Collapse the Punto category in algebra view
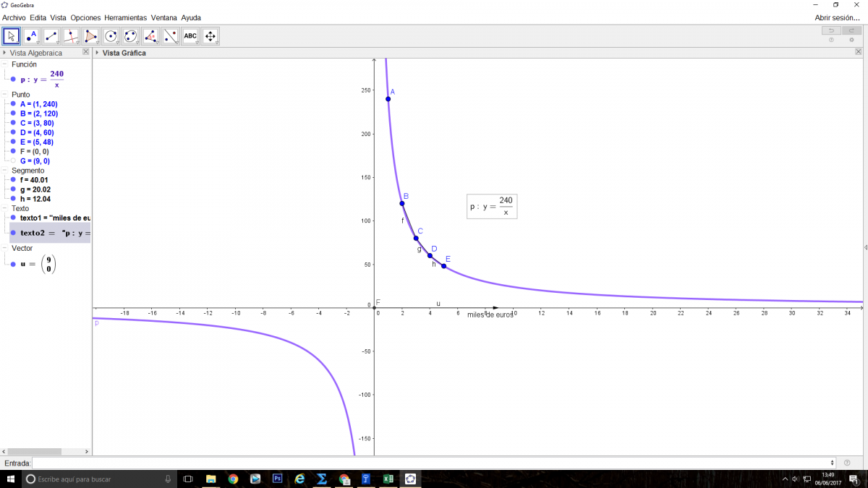 [5, 95]
